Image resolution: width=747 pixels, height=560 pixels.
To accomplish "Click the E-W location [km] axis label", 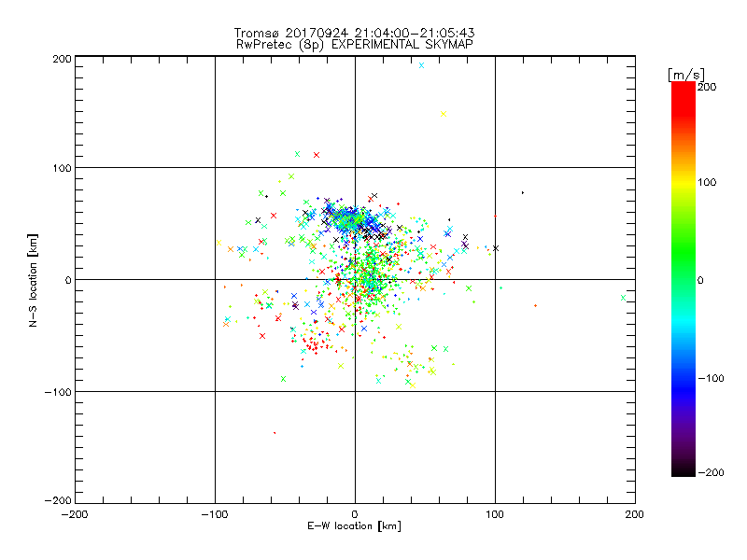I will (x=355, y=526).
